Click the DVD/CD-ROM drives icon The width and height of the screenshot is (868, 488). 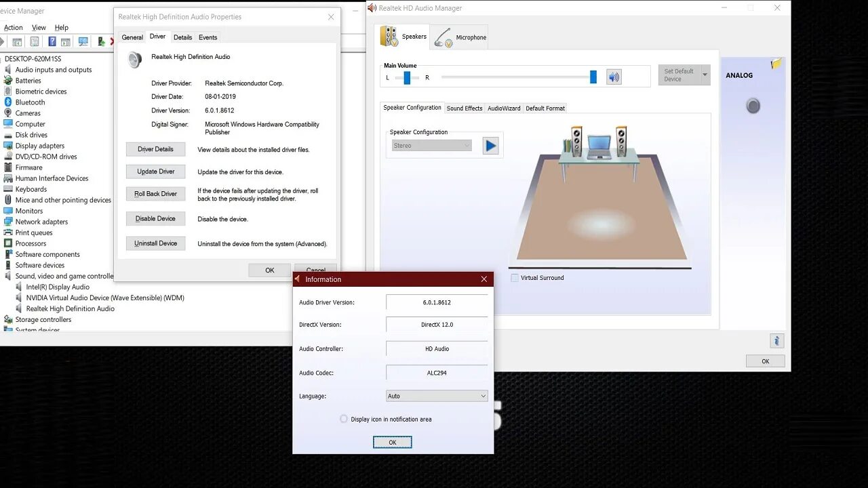[8, 157]
